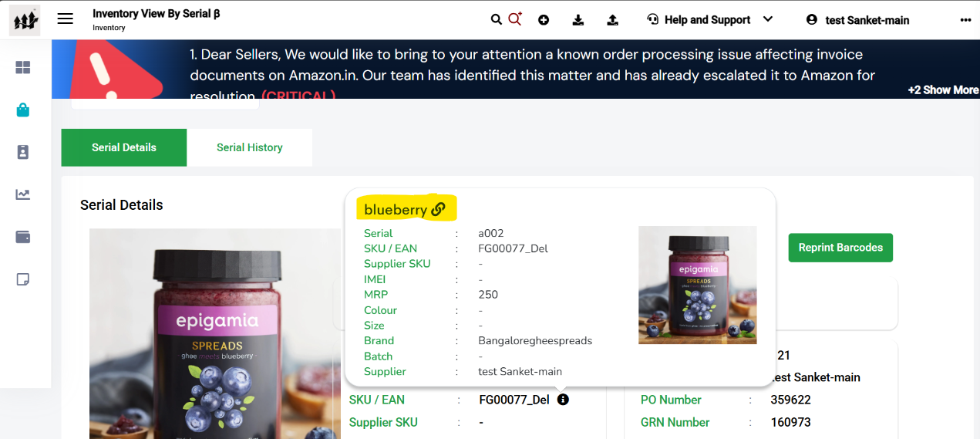Open the sticky note sidebar icon
This screenshot has width=980, height=439.
click(x=23, y=279)
